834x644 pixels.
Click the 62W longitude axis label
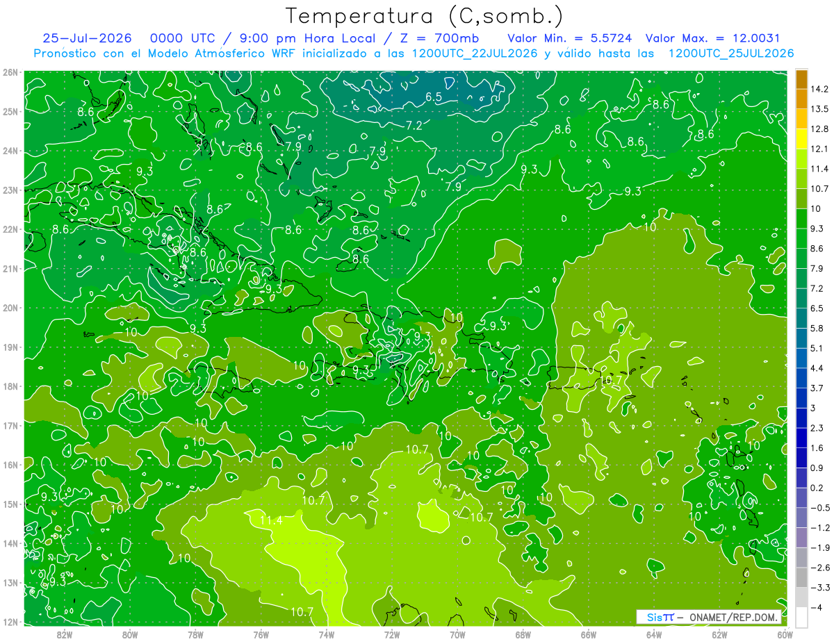pos(719,634)
